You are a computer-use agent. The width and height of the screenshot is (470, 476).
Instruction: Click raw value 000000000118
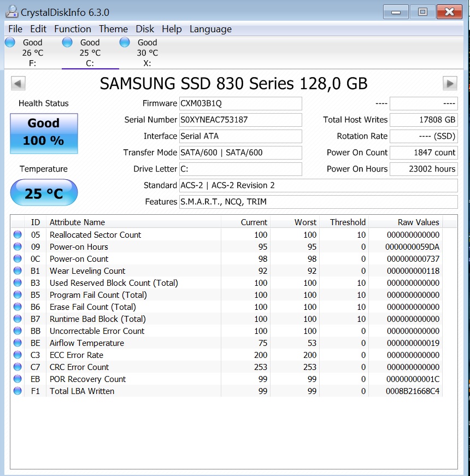[413, 271]
